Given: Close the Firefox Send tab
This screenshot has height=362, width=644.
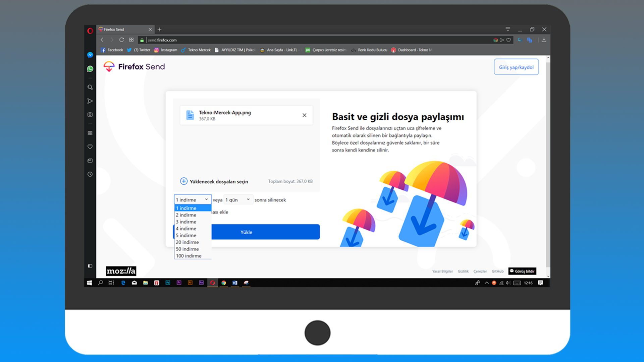Looking at the screenshot, I should coord(150,29).
